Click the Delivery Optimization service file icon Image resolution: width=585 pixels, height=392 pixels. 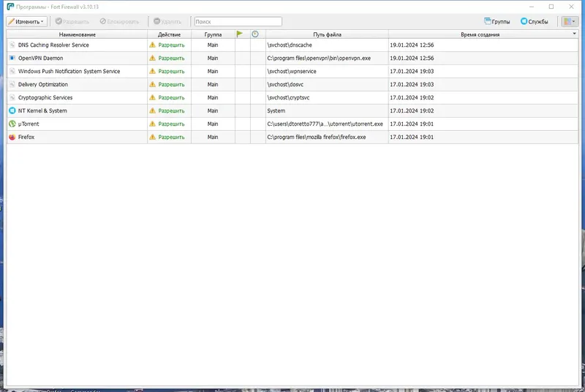12,84
